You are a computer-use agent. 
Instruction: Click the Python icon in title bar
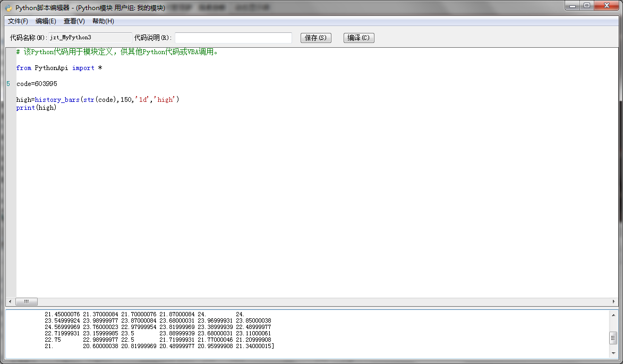pos(8,8)
